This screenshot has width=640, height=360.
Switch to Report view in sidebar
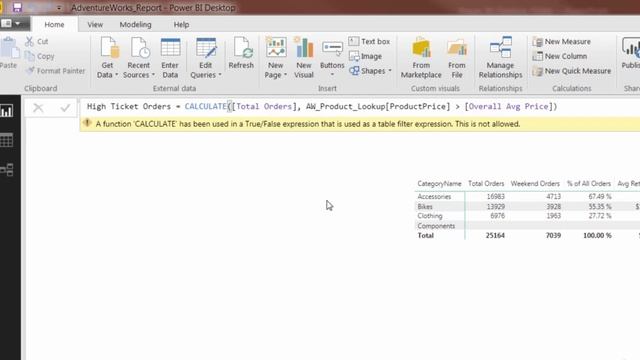(7, 111)
